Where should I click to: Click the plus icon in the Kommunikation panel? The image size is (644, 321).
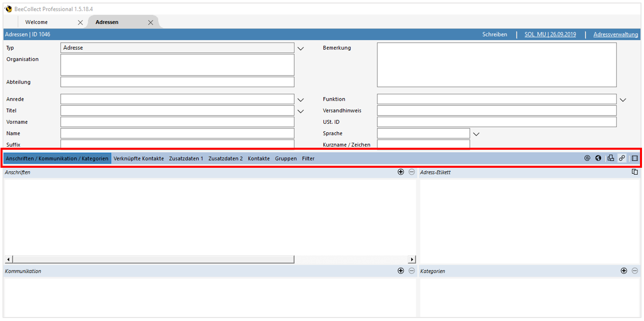click(401, 270)
